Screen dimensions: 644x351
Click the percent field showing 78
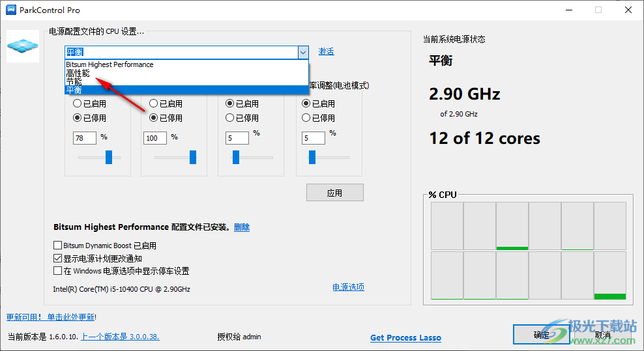pos(85,138)
